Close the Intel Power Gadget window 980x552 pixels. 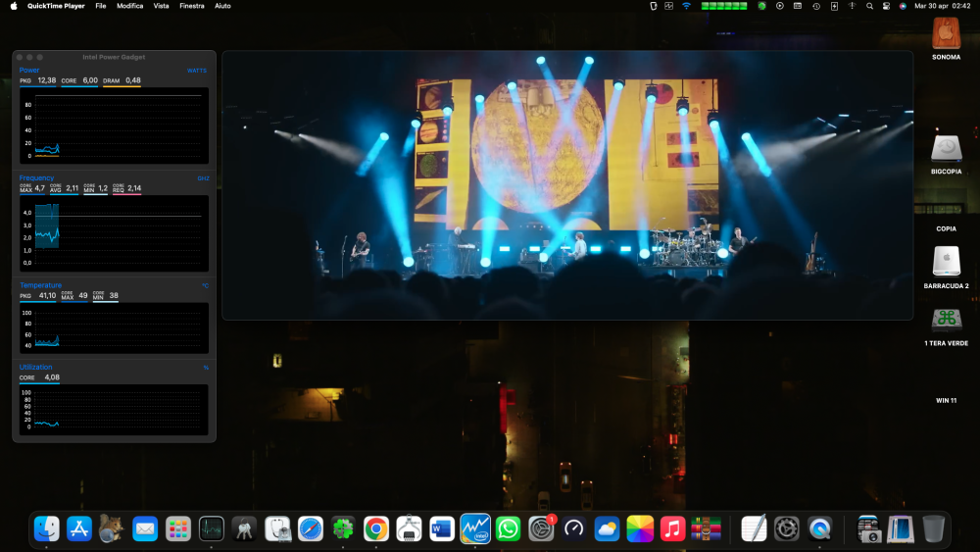20,57
